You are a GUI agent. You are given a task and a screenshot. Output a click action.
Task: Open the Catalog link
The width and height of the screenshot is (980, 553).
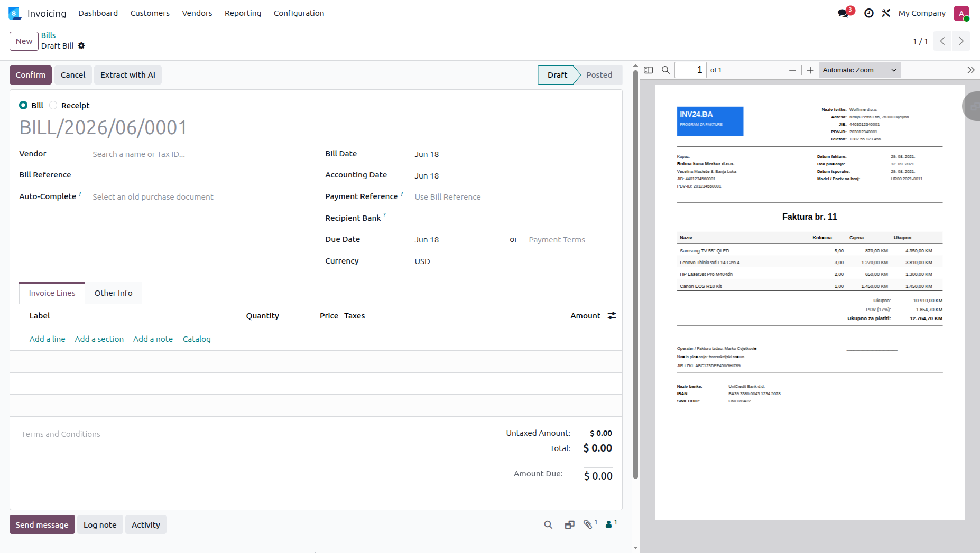coord(197,339)
